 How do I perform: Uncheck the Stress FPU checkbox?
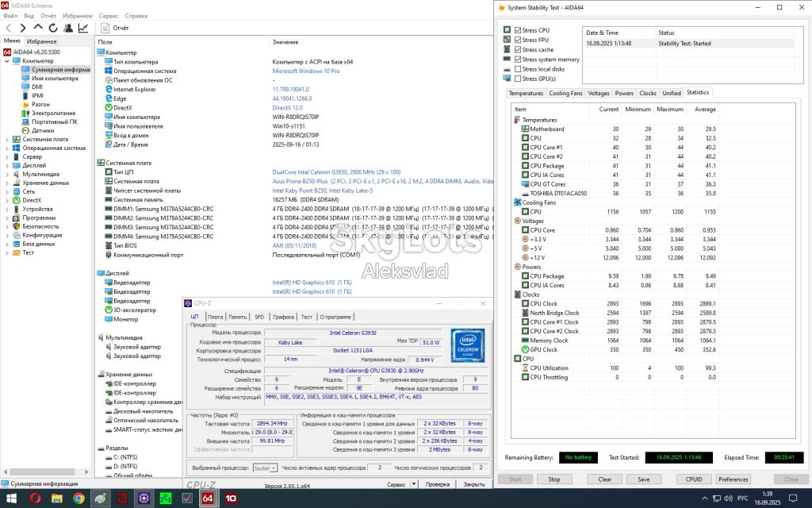518,40
